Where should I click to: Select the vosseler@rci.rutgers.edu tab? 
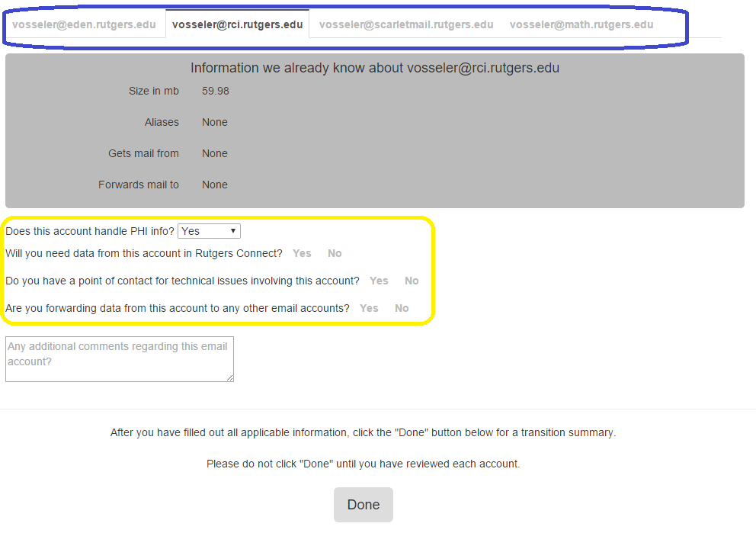pyautogui.click(x=237, y=24)
